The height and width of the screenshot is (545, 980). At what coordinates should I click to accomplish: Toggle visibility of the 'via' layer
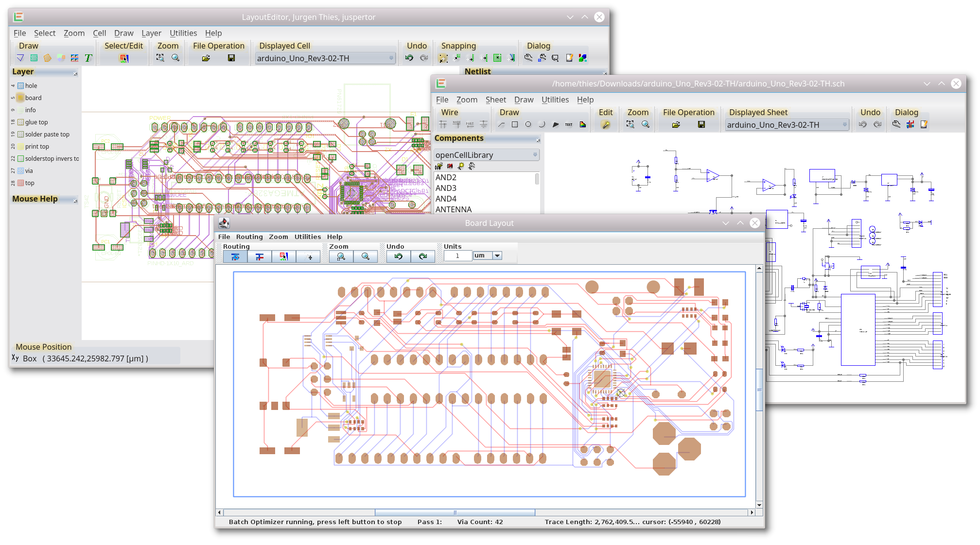point(21,171)
